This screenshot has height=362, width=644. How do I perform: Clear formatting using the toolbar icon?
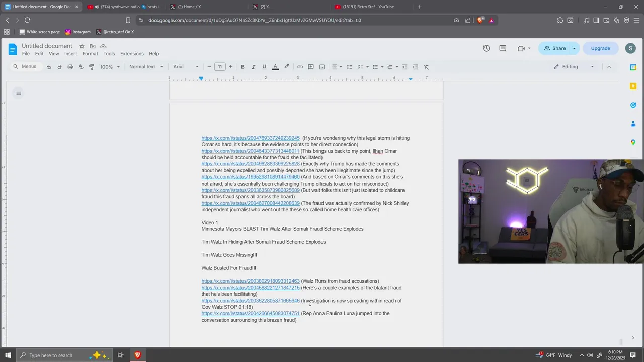[x=426, y=67]
